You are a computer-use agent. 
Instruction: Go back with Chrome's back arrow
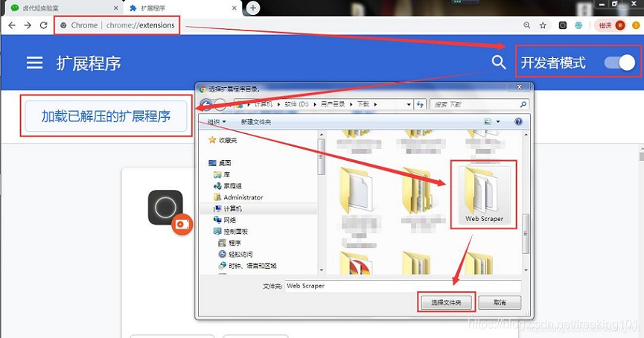12,25
